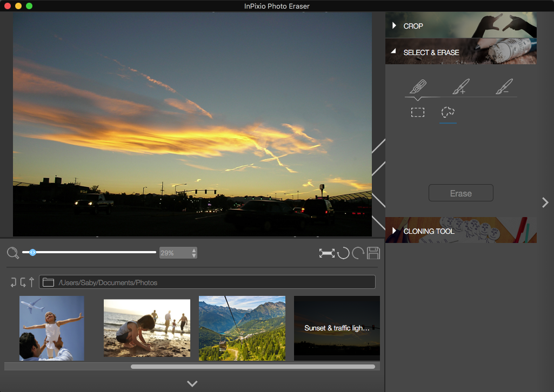554x392 pixels.
Task: Redo the last action
Action: tap(358, 253)
